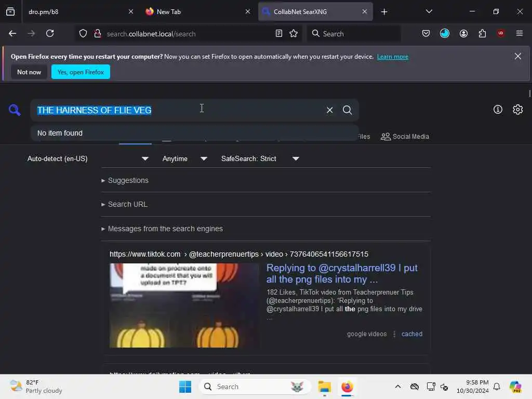The width and height of the screenshot is (532, 399).
Task: Open the uBlock Origin toolbar icon
Action: pos(500,34)
